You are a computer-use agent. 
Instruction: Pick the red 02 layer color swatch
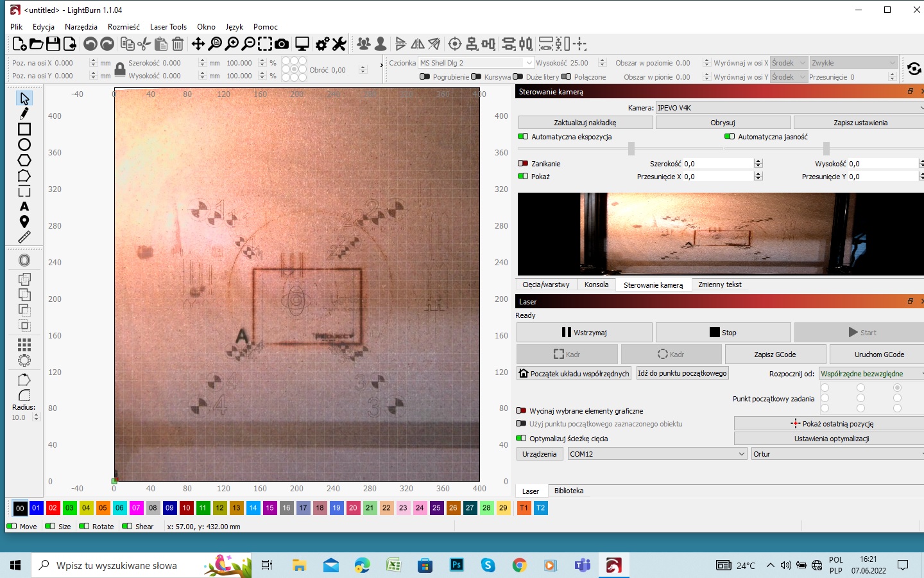point(53,508)
